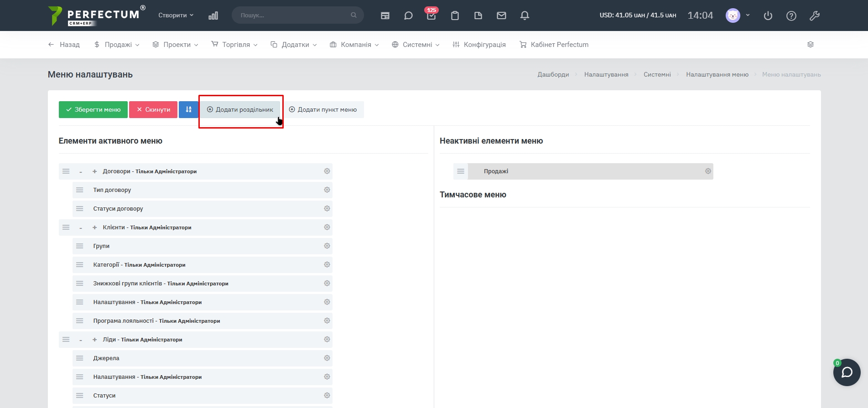Open the Створити dropdown
868x408 pixels.
pyautogui.click(x=176, y=15)
